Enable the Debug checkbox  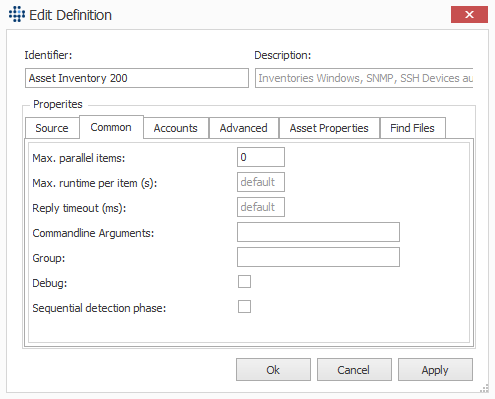click(x=244, y=282)
